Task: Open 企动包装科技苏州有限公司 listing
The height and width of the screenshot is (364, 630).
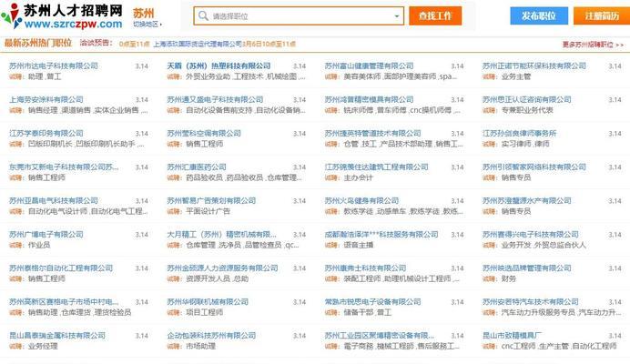Action: pyautogui.click(x=211, y=336)
